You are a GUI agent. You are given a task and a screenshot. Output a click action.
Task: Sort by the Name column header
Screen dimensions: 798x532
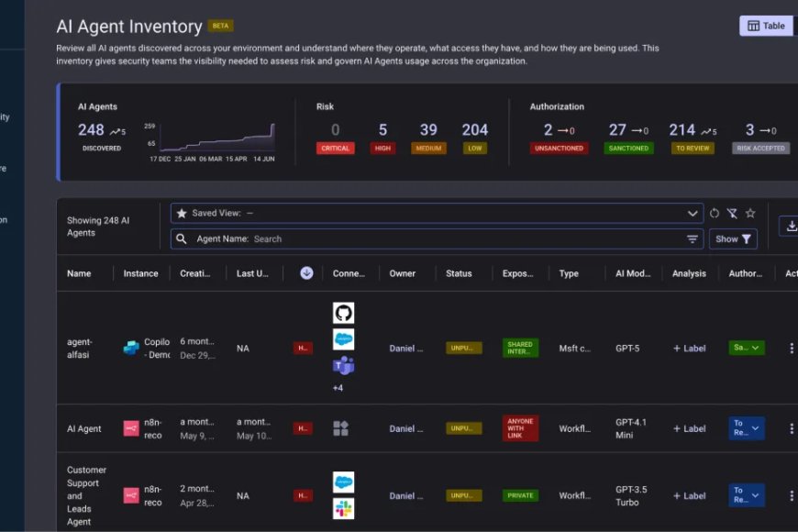[x=79, y=273]
